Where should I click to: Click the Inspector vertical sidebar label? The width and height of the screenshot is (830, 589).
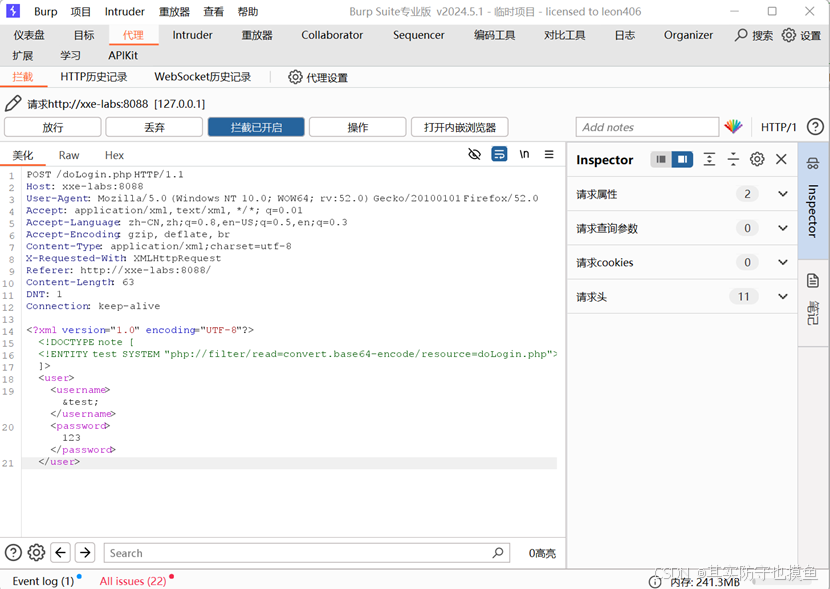click(x=813, y=210)
